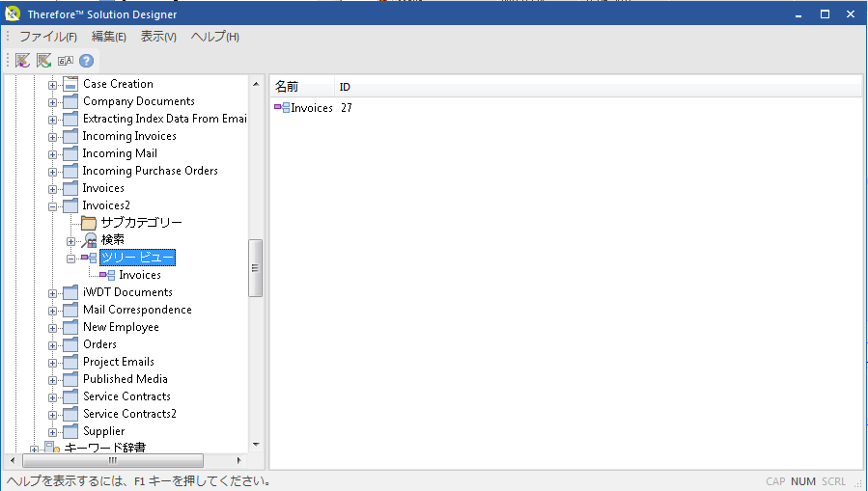
Task: Click the Invoices2 folder icon
Action: [x=70, y=205]
